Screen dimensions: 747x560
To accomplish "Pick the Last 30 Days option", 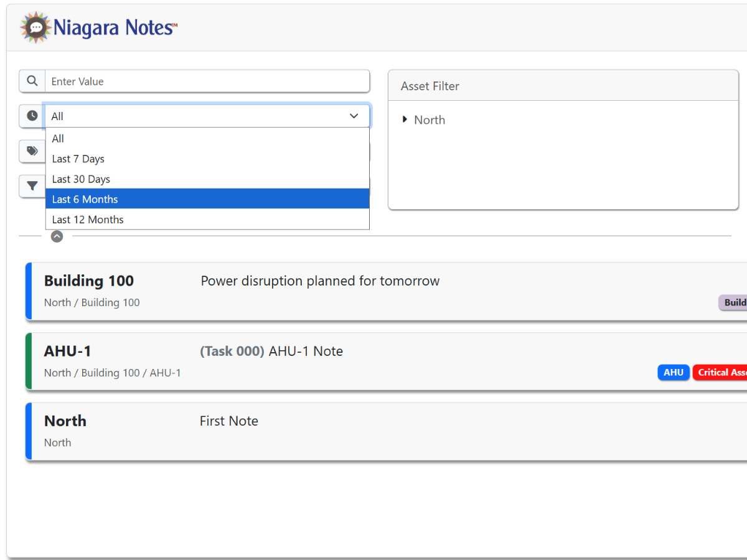I will coord(207,179).
